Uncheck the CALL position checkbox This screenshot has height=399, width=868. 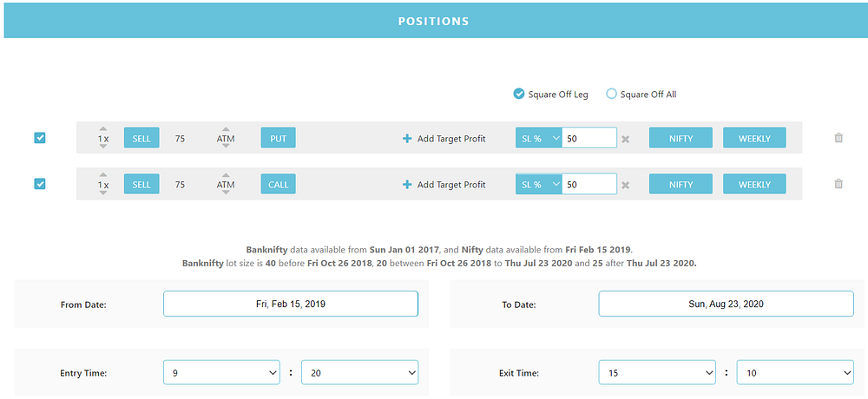tap(40, 184)
